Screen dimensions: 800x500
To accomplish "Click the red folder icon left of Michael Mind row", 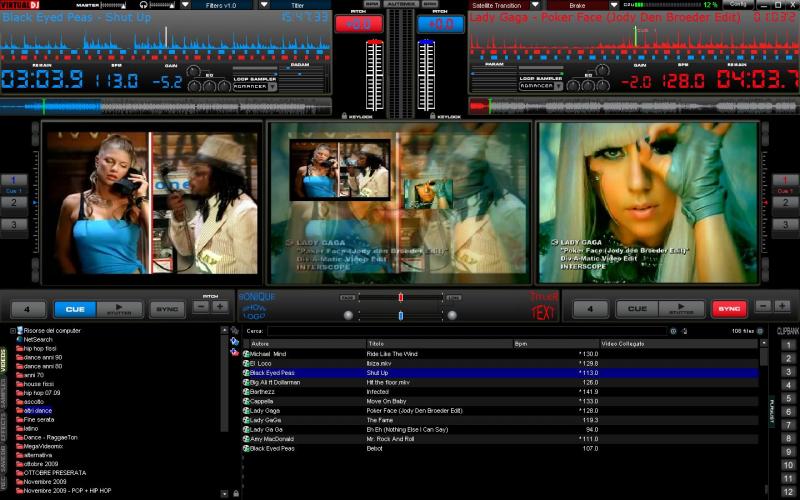I will click(x=234, y=352).
